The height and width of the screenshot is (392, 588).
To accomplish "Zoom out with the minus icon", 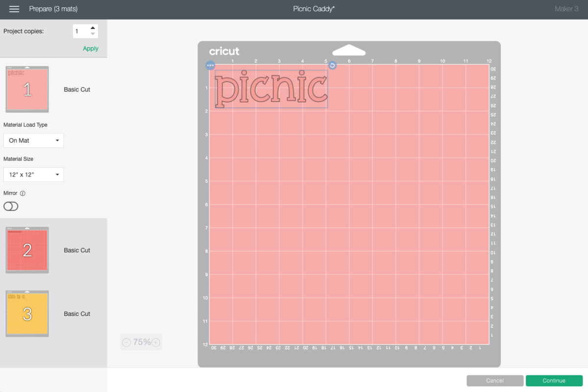I will click(x=126, y=342).
